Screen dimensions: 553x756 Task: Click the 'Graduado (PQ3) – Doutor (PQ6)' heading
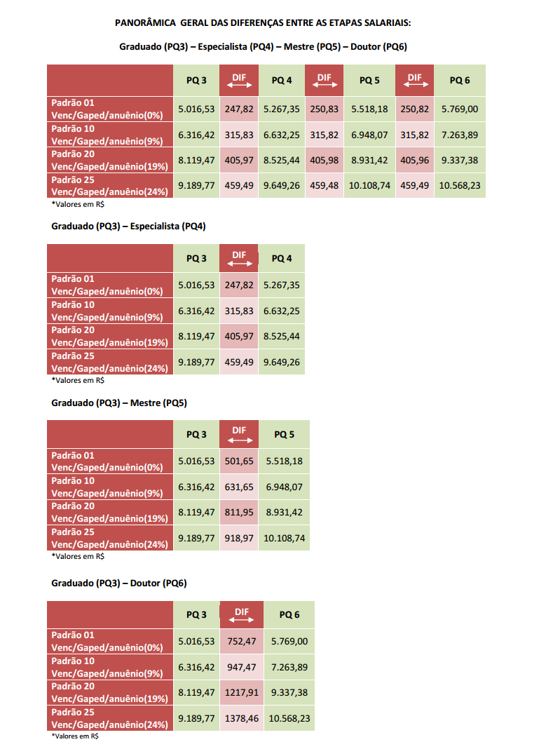coord(119,583)
